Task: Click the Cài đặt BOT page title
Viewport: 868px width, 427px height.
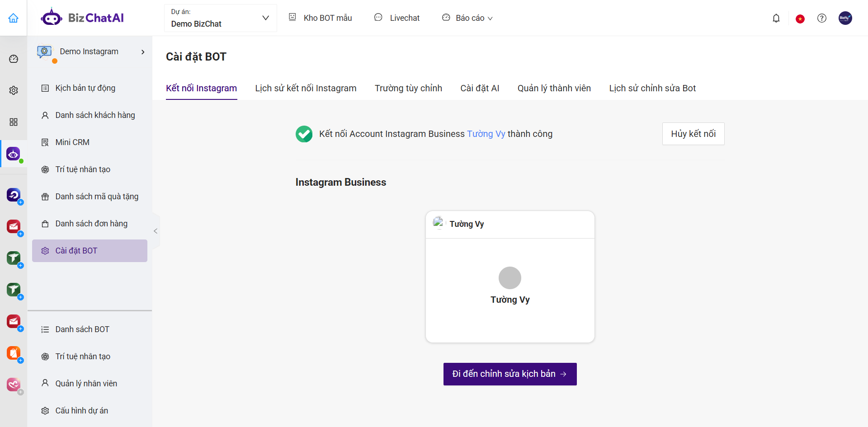Action: click(196, 57)
